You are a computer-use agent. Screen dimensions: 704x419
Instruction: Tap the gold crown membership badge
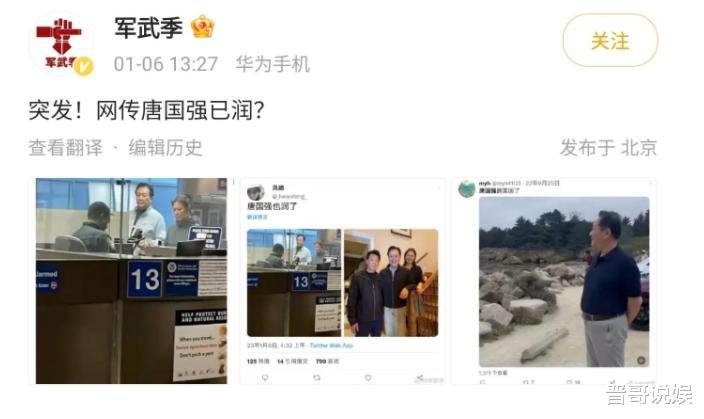tap(202, 27)
